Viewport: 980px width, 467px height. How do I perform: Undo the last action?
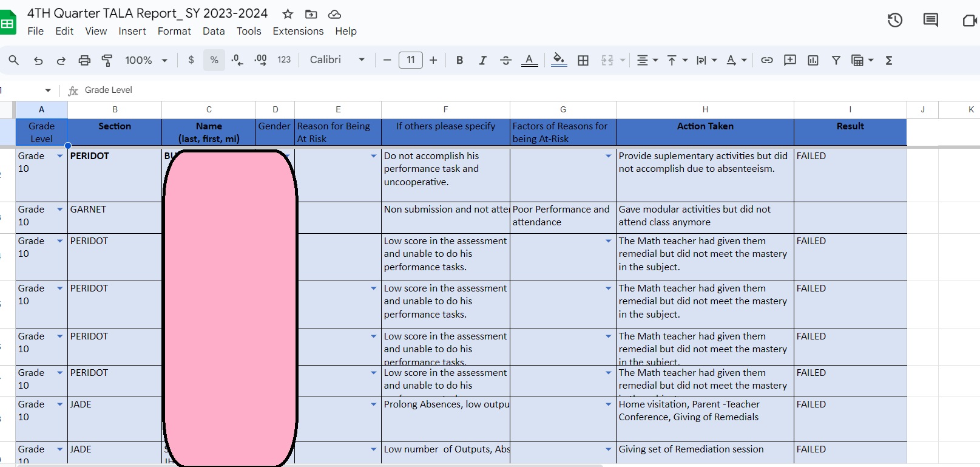(x=38, y=60)
